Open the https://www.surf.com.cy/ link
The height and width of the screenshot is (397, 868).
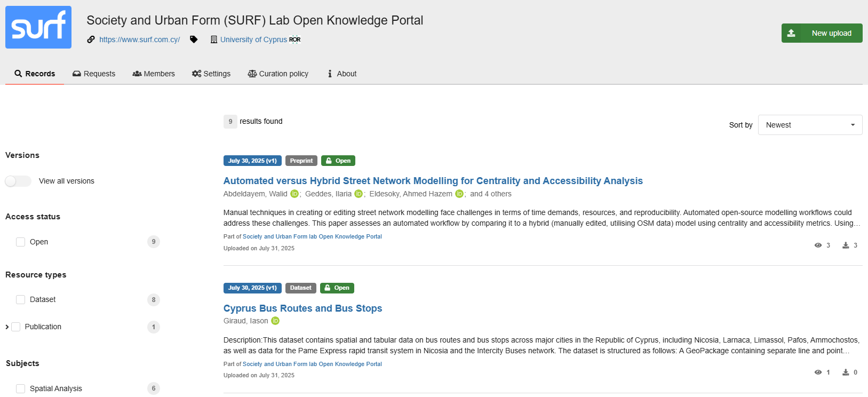[140, 39]
